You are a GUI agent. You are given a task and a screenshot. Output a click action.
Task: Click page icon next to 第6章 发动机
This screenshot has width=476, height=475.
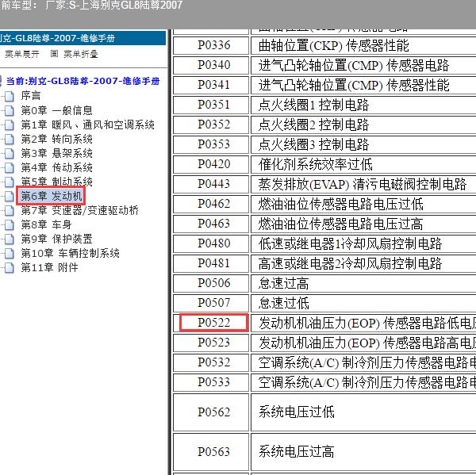[10, 196]
